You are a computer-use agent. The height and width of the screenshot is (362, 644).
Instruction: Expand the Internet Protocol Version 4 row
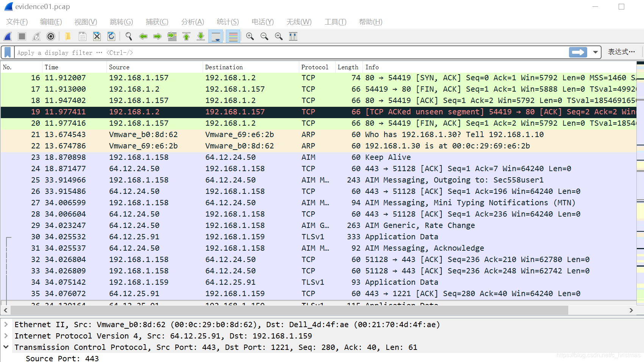coord(6,336)
